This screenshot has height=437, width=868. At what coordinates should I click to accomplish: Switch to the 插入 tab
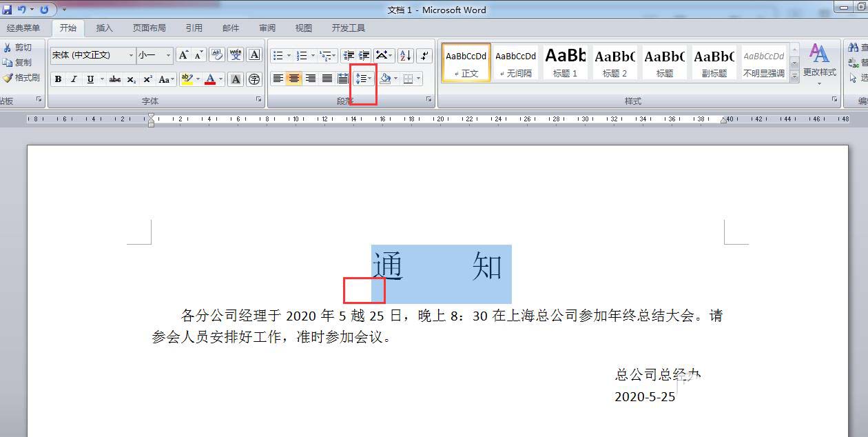click(x=104, y=28)
